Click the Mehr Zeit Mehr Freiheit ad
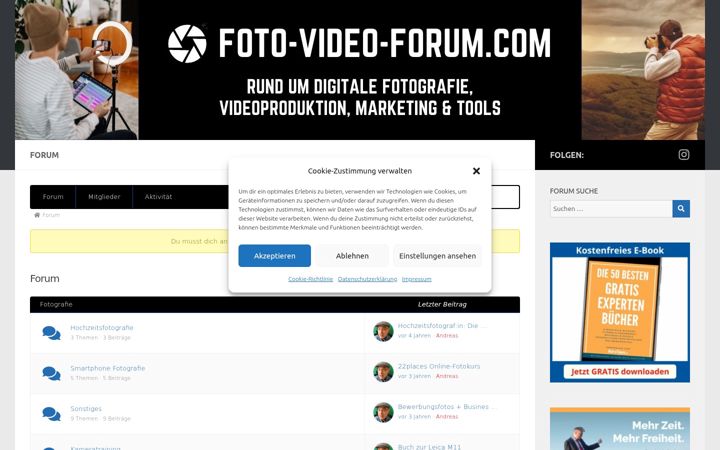The height and width of the screenshot is (450, 720). pyautogui.click(x=619, y=429)
